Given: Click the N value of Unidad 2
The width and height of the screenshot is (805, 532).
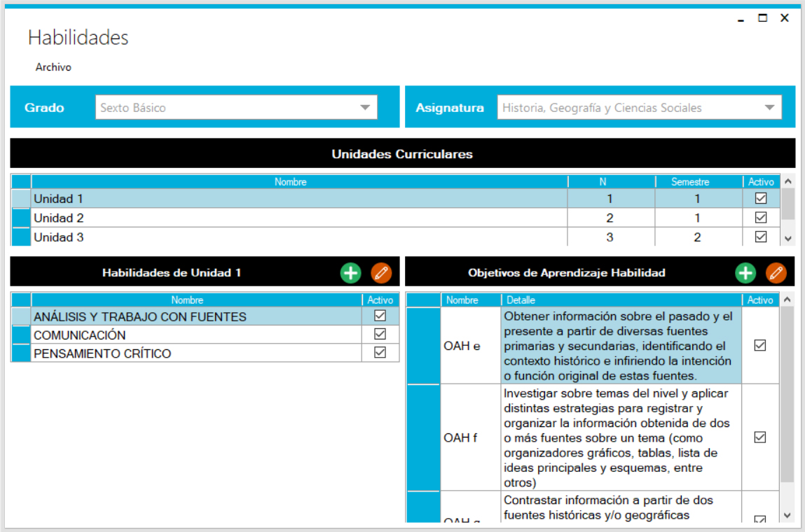Looking at the screenshot, I should tap(612, 218).
